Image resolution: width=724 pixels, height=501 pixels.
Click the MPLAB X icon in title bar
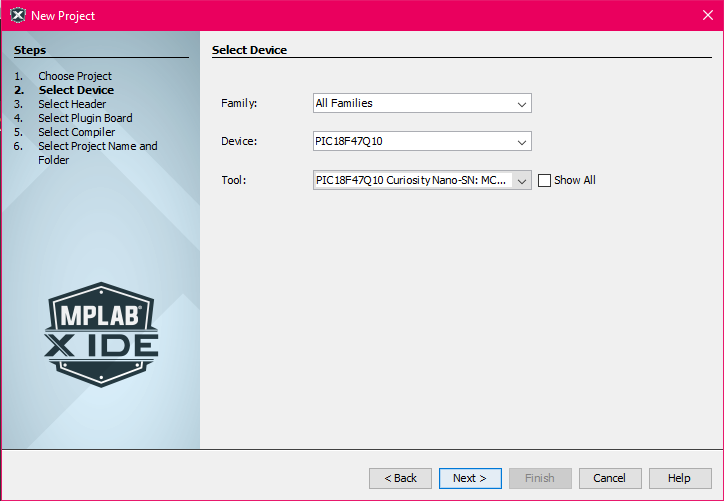click(x=18, y=15)
